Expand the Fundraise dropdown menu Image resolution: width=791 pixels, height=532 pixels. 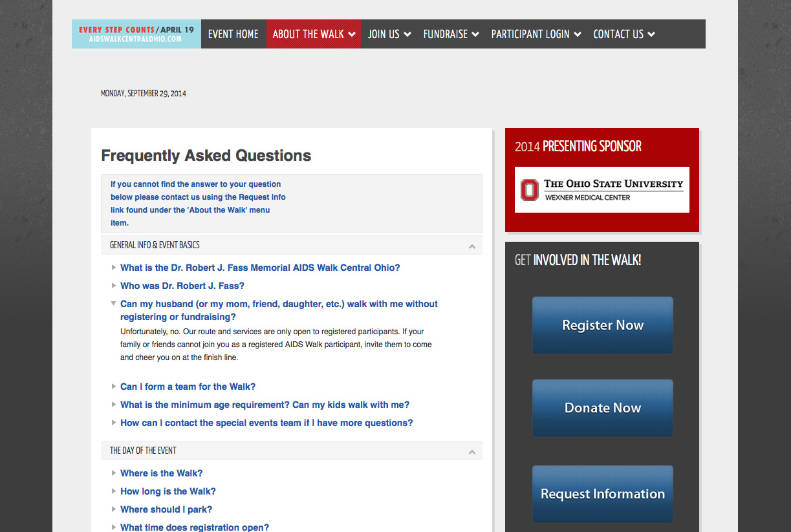451,34
